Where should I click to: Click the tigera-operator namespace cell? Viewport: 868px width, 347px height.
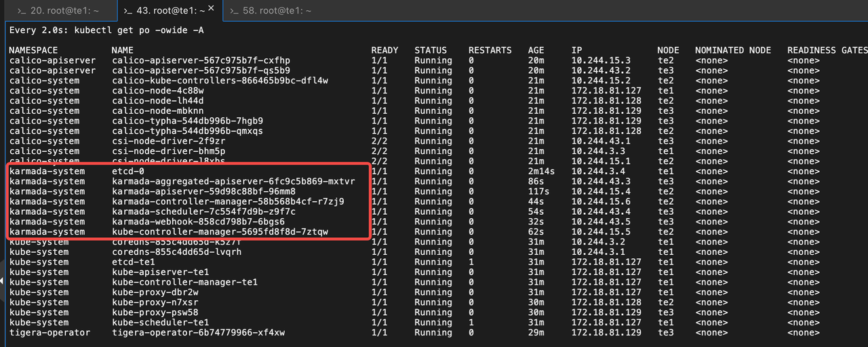click(x=50, y=333)
